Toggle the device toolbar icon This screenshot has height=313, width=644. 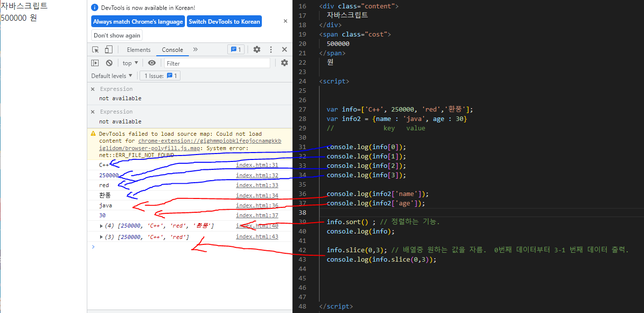coord(108,49)
